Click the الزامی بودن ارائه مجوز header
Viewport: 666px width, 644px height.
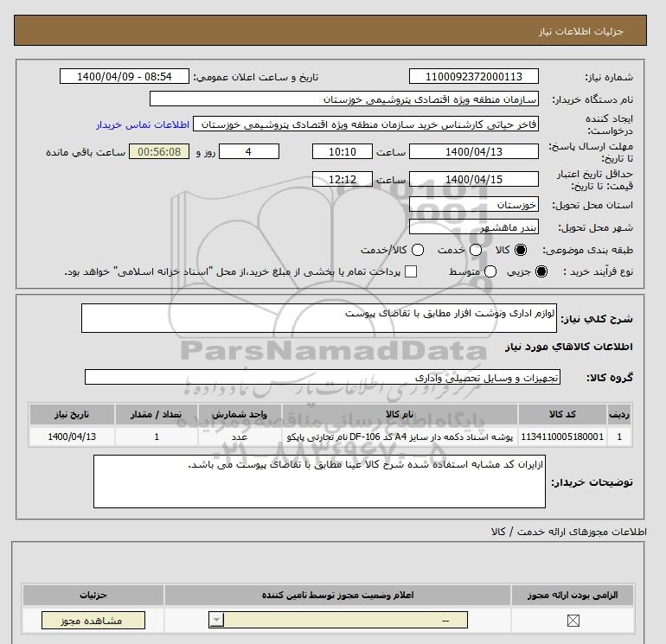pyautogui.click(x=573, y=596)
